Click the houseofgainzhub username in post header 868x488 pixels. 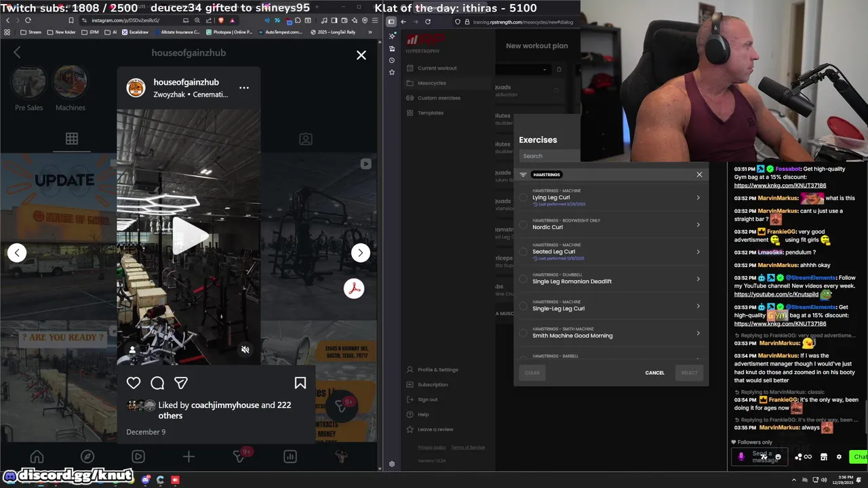click(186, 82)
